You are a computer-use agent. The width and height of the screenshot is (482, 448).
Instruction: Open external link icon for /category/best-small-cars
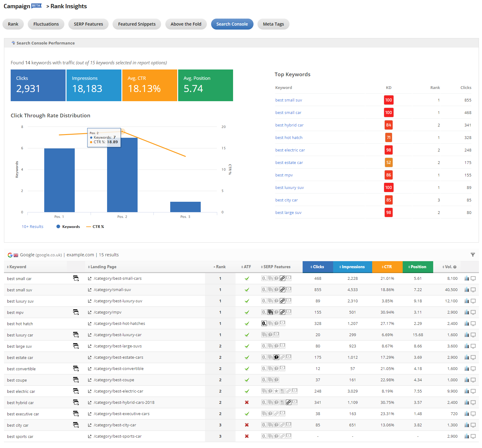point(90,279)
